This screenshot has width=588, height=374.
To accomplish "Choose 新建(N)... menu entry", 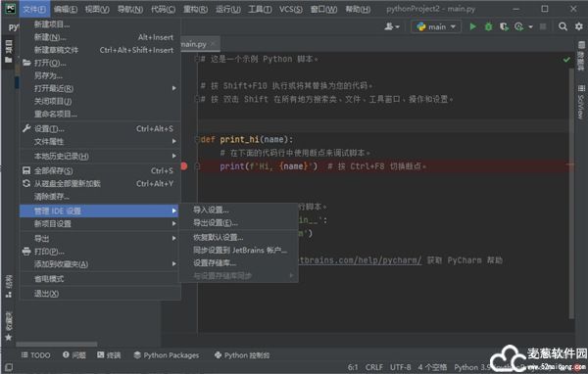I will click(x=100, y=37).
